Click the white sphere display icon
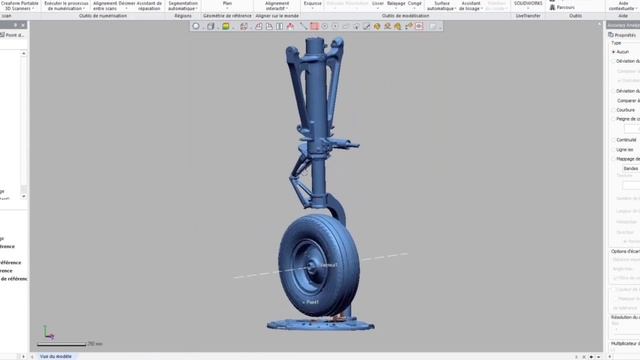Viewport: 640px width, 360px height. point(196,26)
